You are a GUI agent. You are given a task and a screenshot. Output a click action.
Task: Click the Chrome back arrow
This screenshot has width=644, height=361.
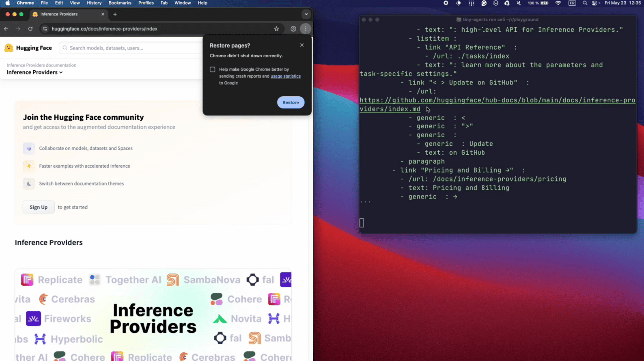click(6, 29)
